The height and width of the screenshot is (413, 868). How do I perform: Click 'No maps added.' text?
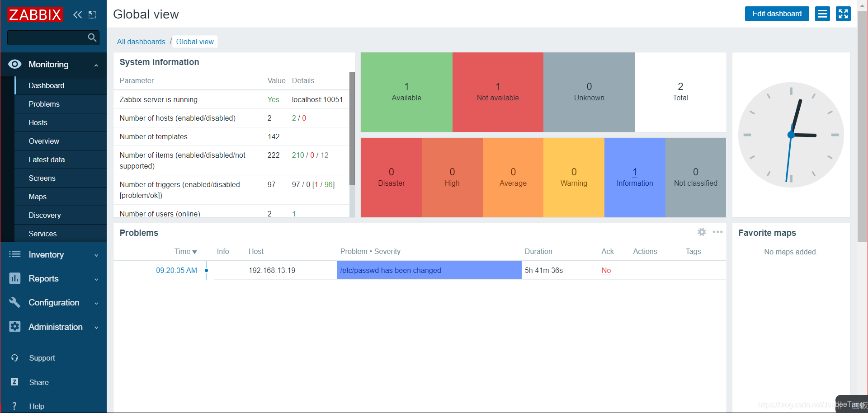[791, 252]
